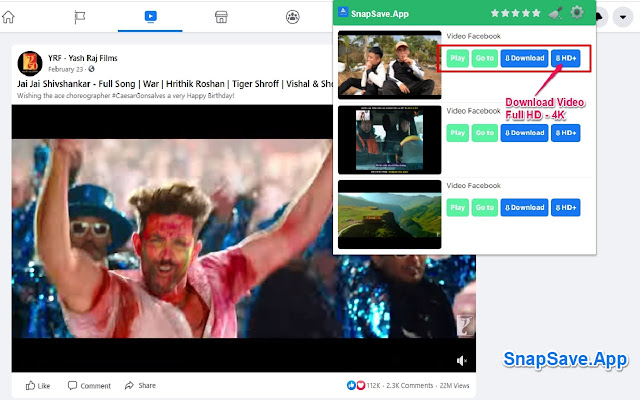Click the February 23 post date
Viewport: 640px width, 400px height.
[x=66, y=69]
